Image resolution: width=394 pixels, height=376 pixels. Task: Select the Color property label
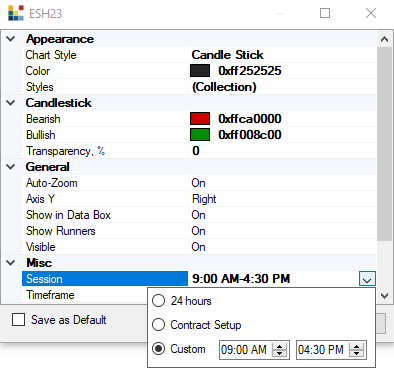(x=38, y=71)
